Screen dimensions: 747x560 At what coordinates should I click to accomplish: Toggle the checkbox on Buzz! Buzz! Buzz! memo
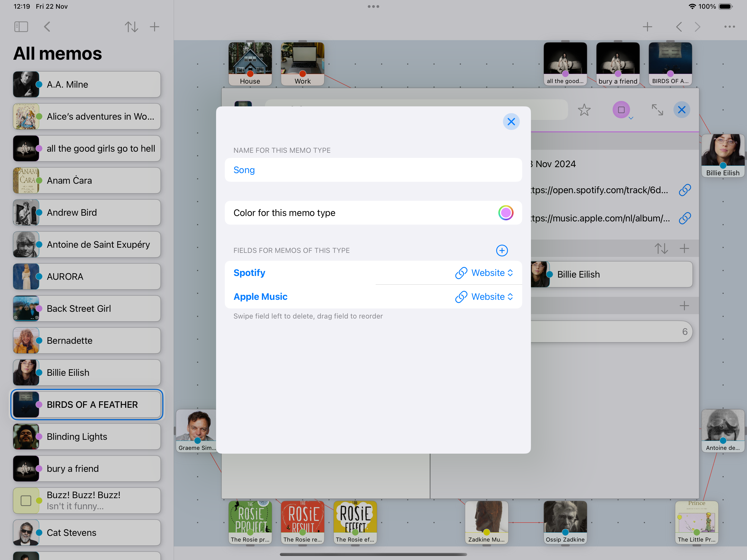coord(26,501)
